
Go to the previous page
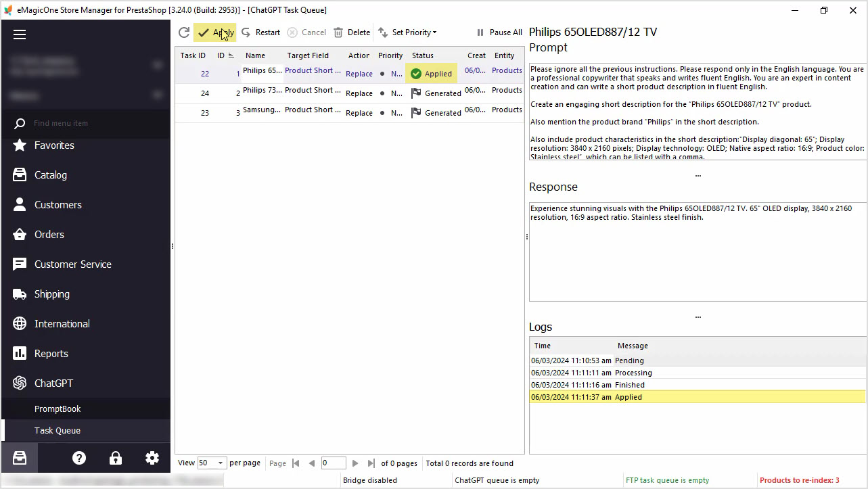click(311, 463)
